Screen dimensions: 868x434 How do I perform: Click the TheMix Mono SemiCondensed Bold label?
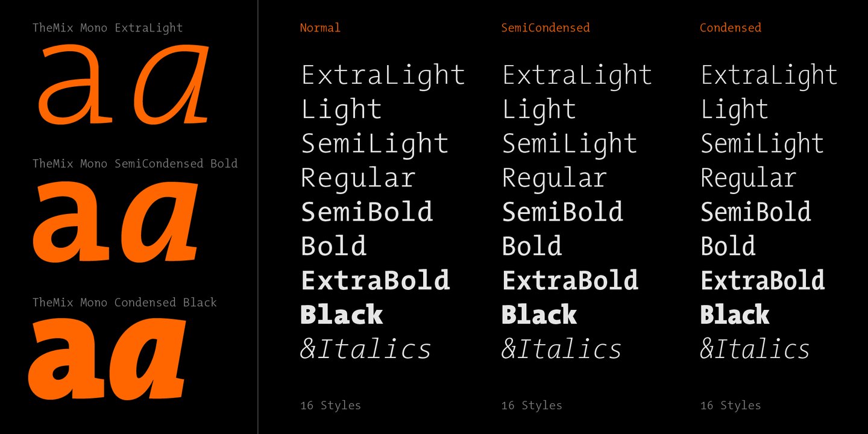(x=135, y=163)
